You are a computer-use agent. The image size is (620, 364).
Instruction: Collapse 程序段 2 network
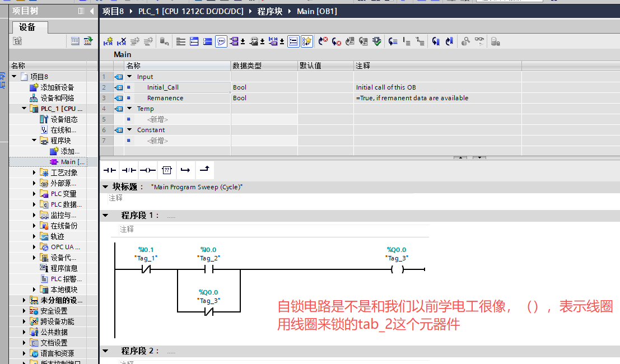pos(105,351)
